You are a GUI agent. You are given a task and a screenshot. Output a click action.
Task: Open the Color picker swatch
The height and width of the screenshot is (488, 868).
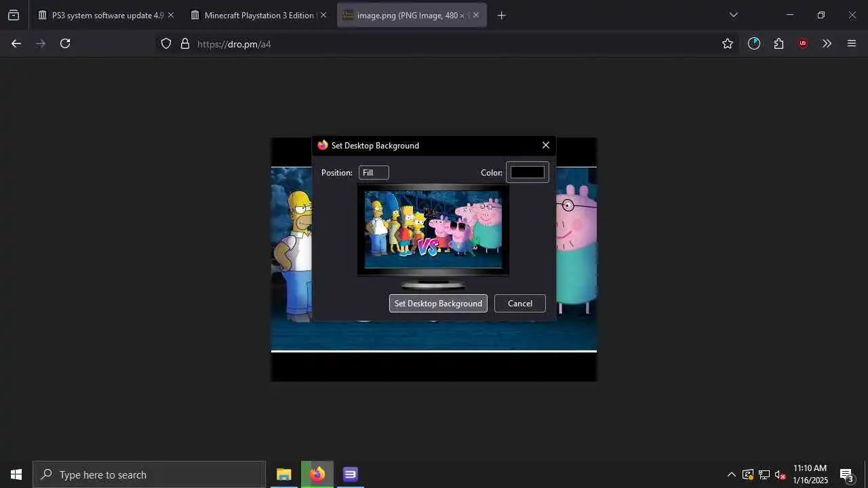pos(528,172)
